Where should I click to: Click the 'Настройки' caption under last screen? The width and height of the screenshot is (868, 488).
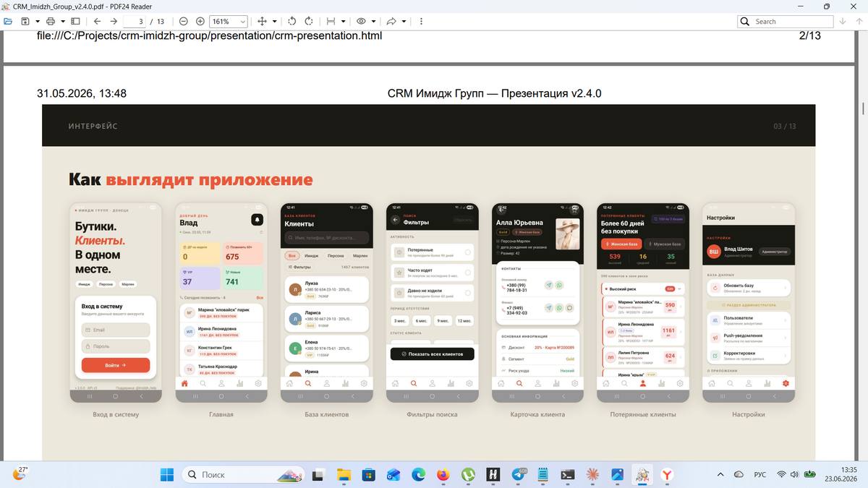click(x=748, y=414)
